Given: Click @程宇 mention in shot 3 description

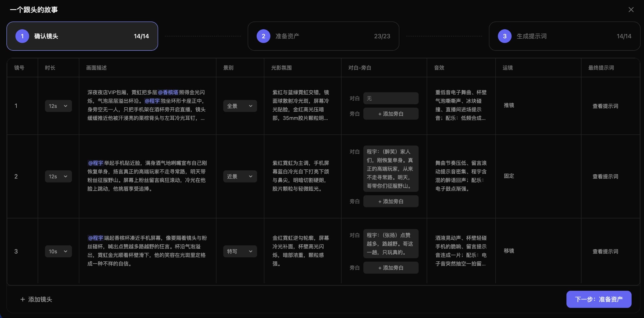Looking at the screenshot, I should tap(96, 238).
